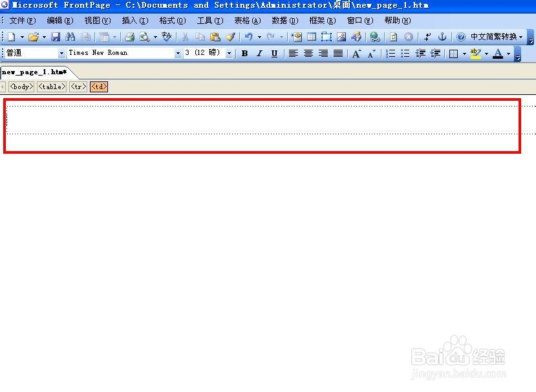Run the Spelling check icon
The width and height of the screenshot is (536, 392).
click(x=167, y=37)
